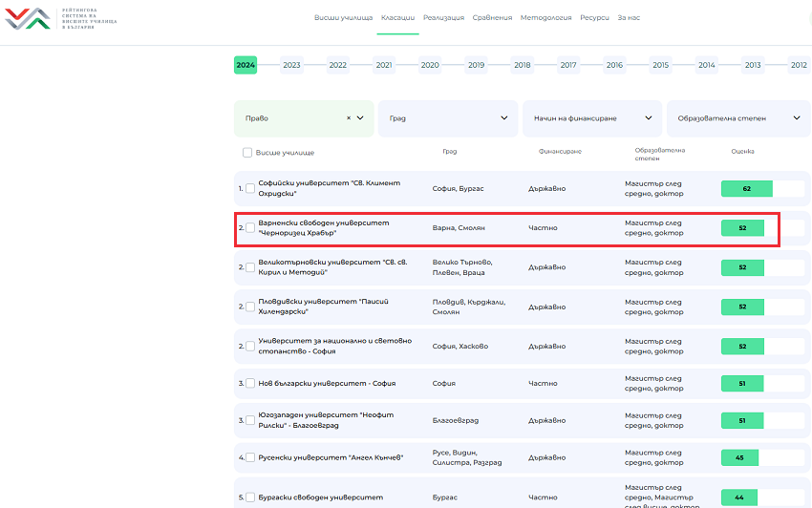Open Пловдивски университет "Паисий Хилендарски" link

point(323,307)
